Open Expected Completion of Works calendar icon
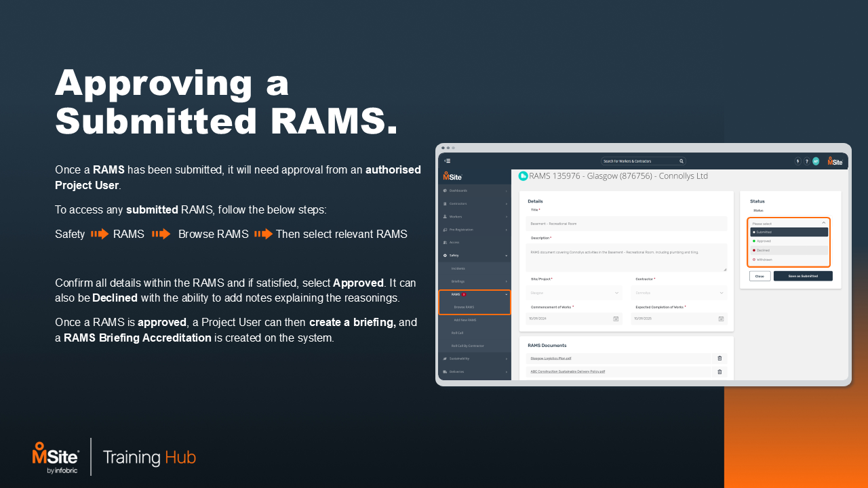The height and width of the screenshot is (488, 868). [x=721, y=319]
